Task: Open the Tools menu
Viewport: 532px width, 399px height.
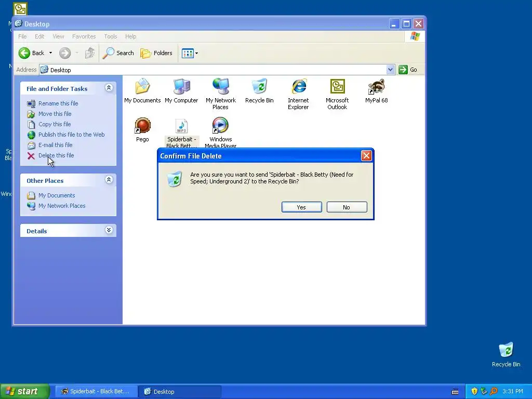Action: point(110,36)
